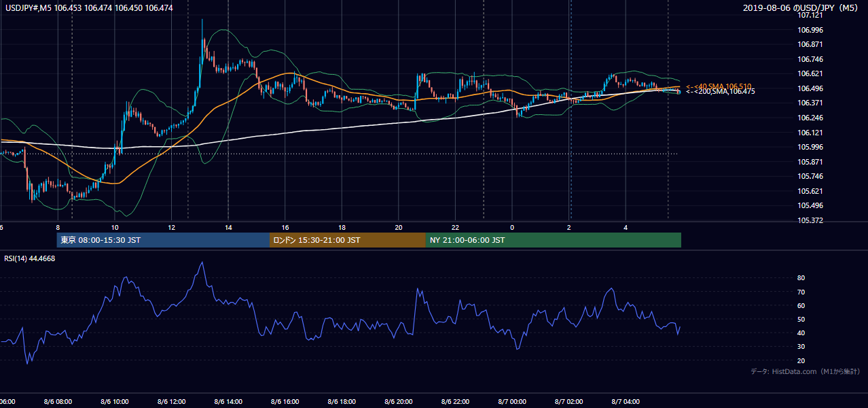Click the bottom date label 8/6 22:00

(455, 402)
